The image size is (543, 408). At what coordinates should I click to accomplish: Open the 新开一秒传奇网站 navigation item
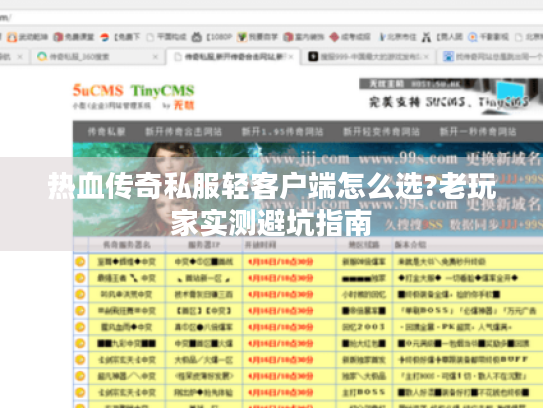[478, 132]
